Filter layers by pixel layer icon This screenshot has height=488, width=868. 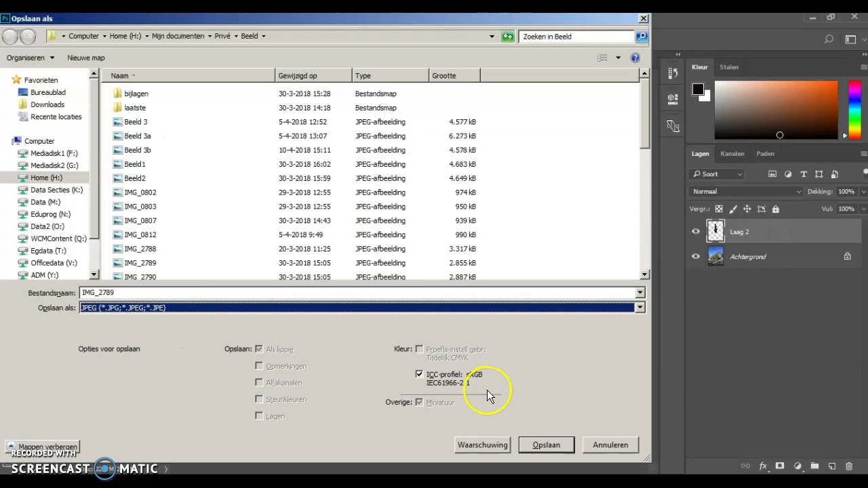pyautogui.click(x=772, y=174)
